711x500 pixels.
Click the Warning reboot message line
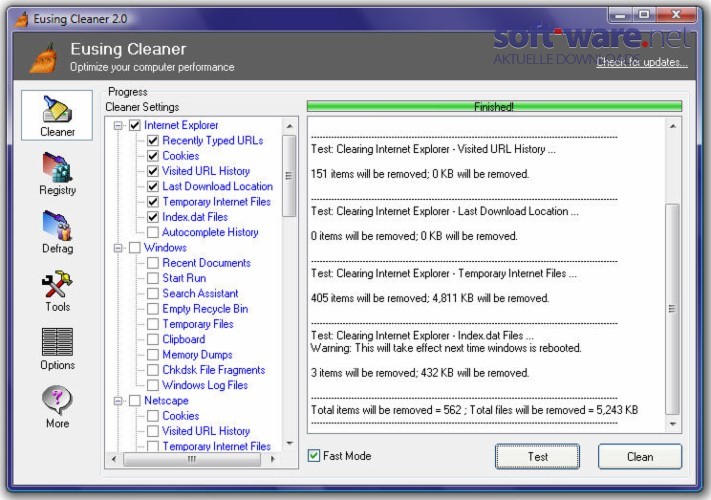(446, 348)
